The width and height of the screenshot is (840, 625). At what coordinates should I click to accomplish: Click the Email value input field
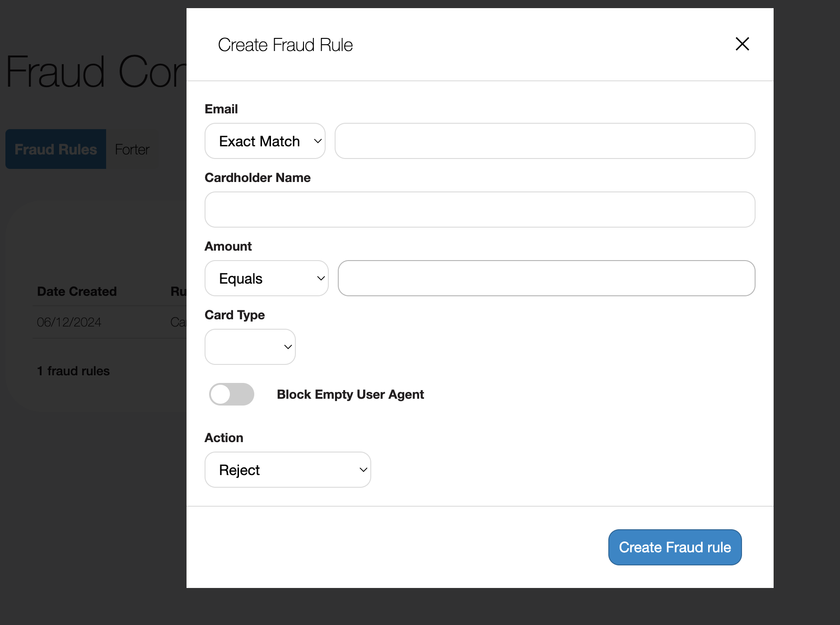tap(545, 141)
